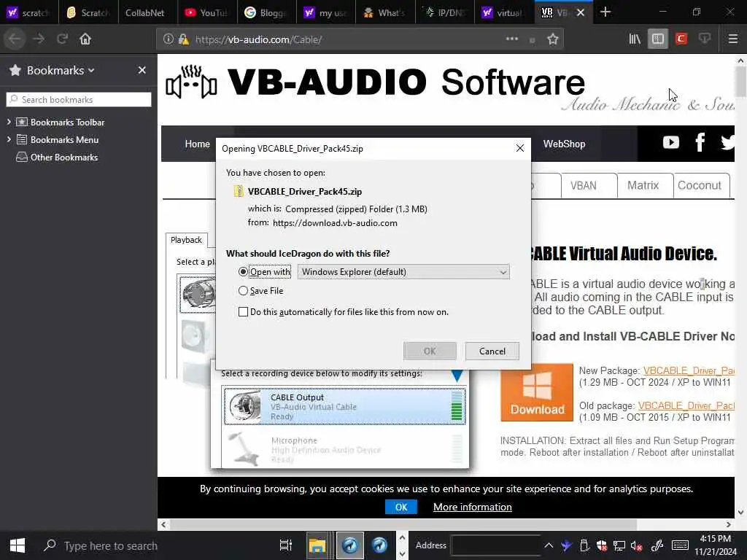Toggle the sidebar view icon
This screenshot has width=747, height=560.
pyautogui.click(x=658, y=39)
